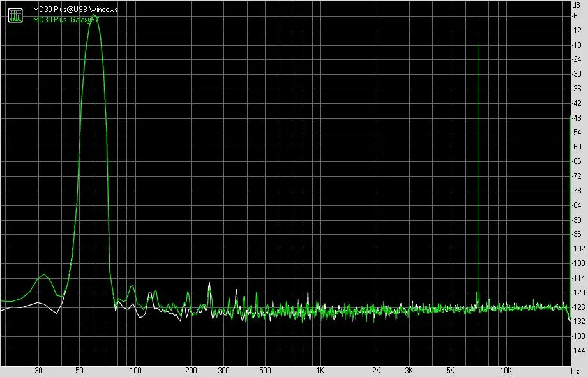Click the '-90' dB axis label
This screenshot has width=588, height=377.
point(577,219)
